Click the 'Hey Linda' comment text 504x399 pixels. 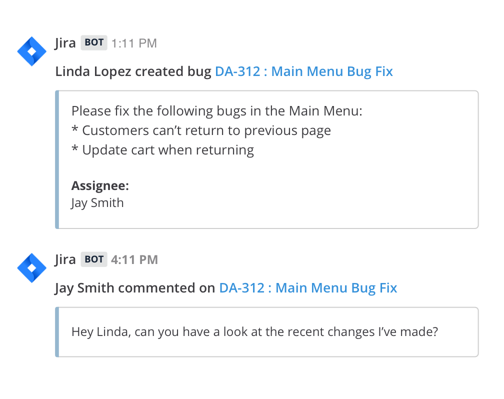click(255, 332)
